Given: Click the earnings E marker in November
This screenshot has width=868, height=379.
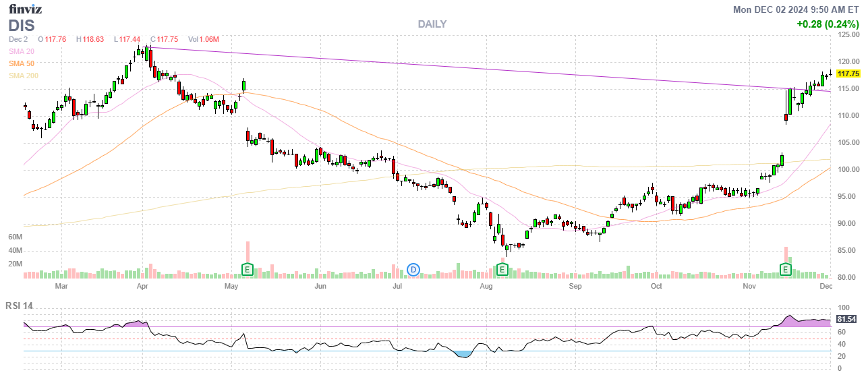Looking at the screenshot, I should pyautogui.click(x=786, y=270).
